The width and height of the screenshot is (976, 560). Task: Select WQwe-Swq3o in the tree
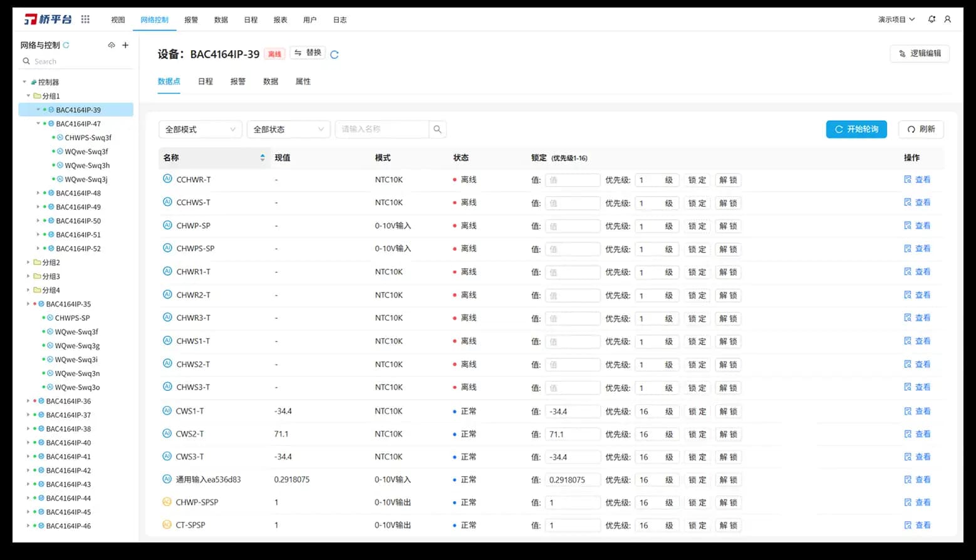tap(77, 387)
